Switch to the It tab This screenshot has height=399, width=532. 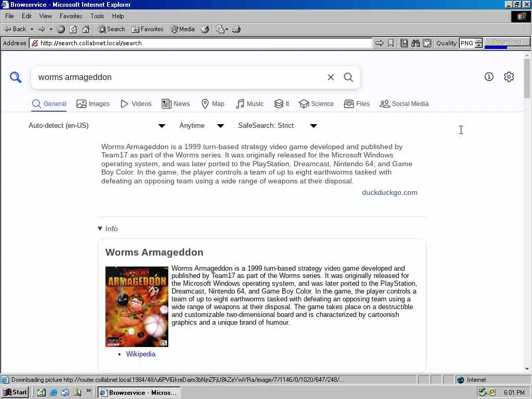[282, 104]
